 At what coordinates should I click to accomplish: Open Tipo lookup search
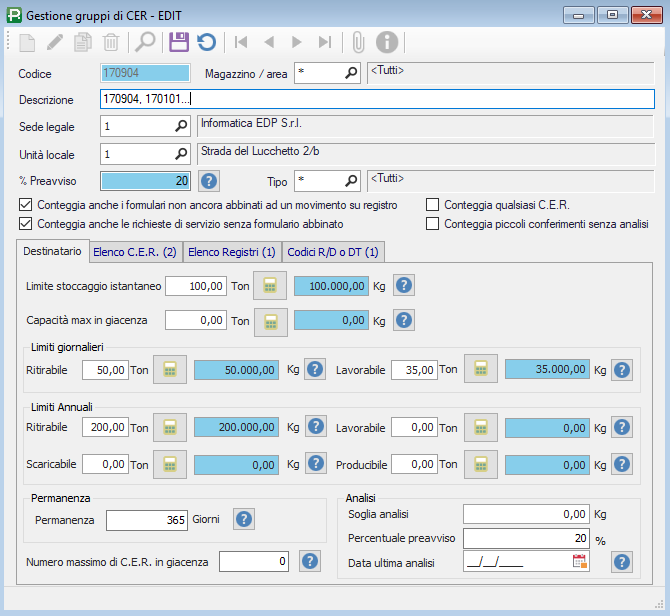tap(351, 181)
